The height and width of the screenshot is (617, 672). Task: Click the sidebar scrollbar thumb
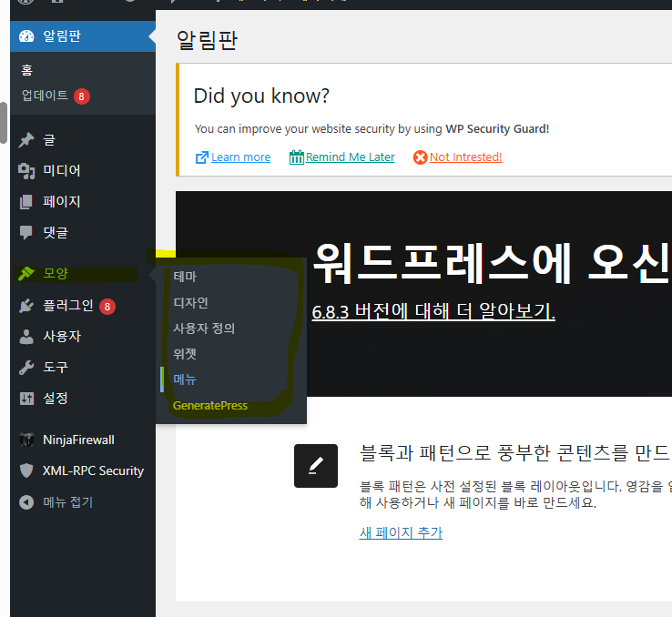point(4,123)
